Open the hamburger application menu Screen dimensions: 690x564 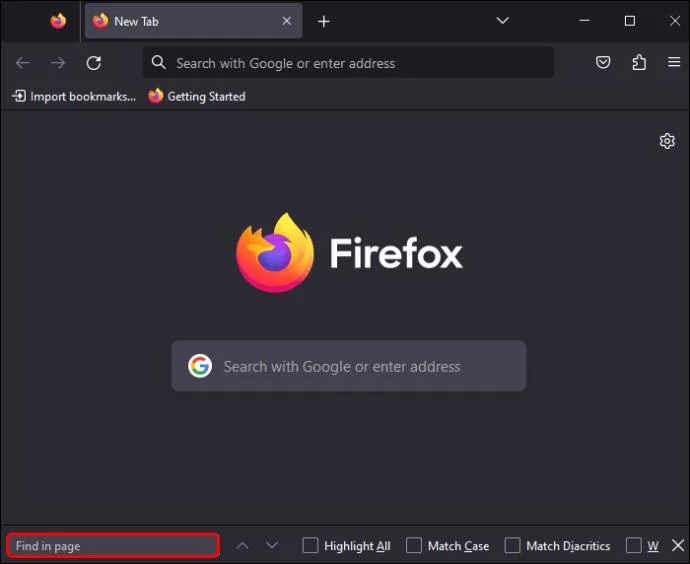(674, 63)
